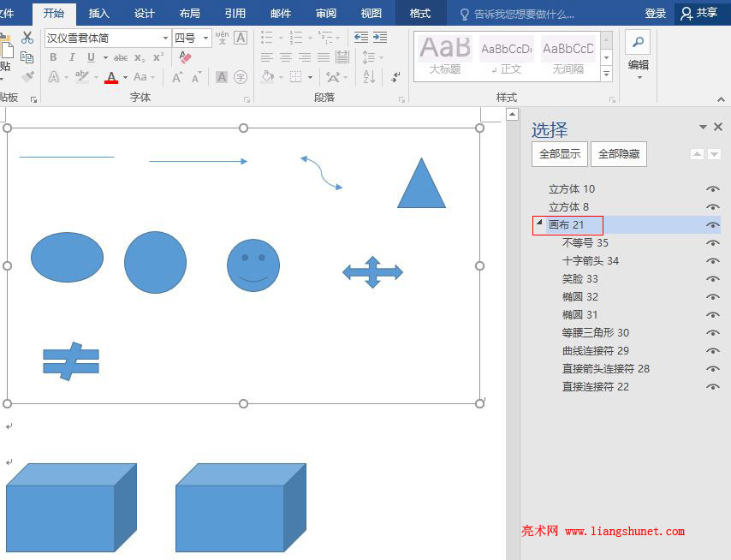The width and height of the screenshot is (731, 560).
Task: Click the 全部隐藏 button
Action: [619, 154]
